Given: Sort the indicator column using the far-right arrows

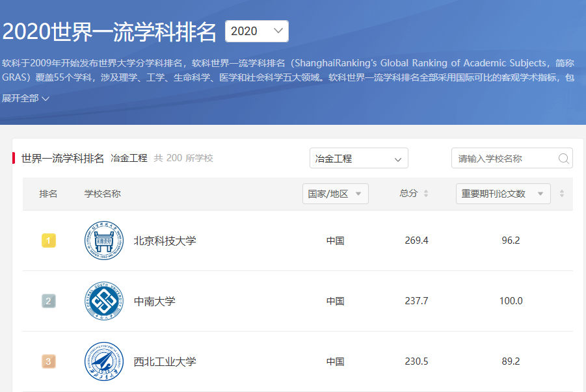Looking at the screenshot, I should (562, 194).
